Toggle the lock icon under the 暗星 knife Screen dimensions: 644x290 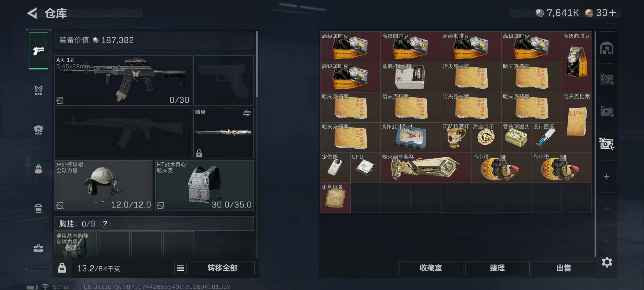[199, 153]
